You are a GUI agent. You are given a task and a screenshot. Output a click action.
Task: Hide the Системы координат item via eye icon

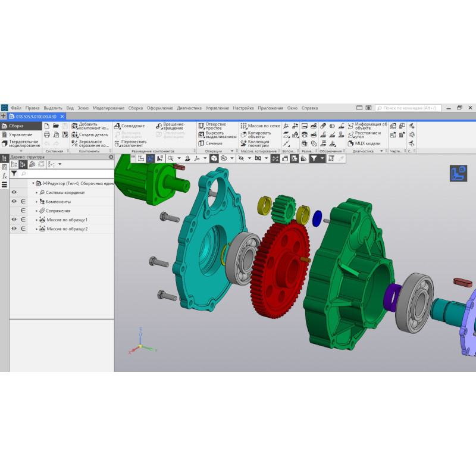pyautogui.click(x=14, y=192)
